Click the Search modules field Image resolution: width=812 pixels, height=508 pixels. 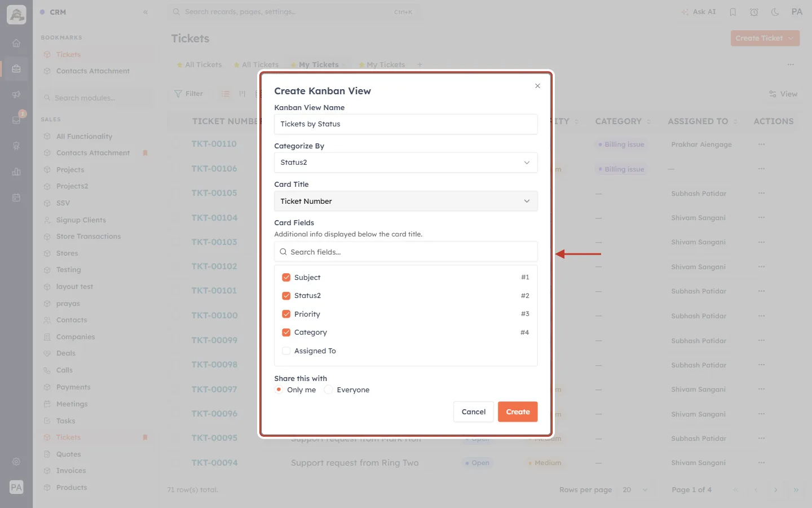point(97,98)
